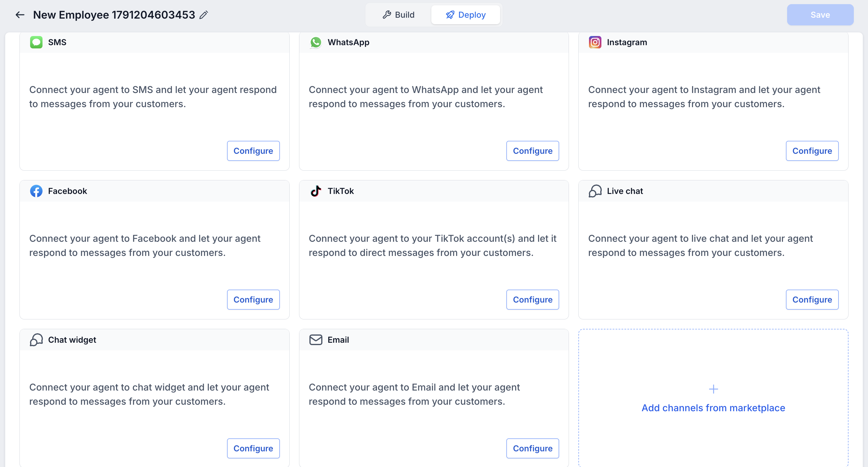Viewport: 868px width, 467px height.
Task: Click the Instagram logo icon
Action: click(x=595, y=42)
